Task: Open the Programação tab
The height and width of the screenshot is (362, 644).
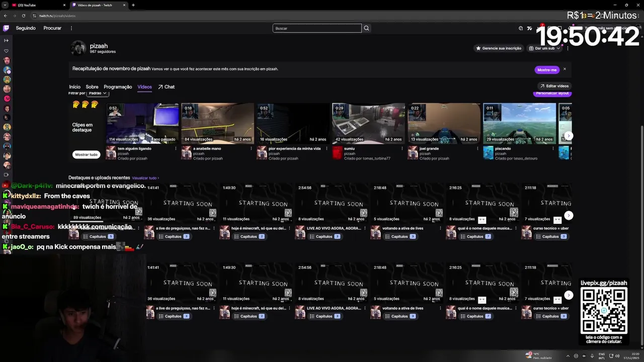Action: pos(118,87)
